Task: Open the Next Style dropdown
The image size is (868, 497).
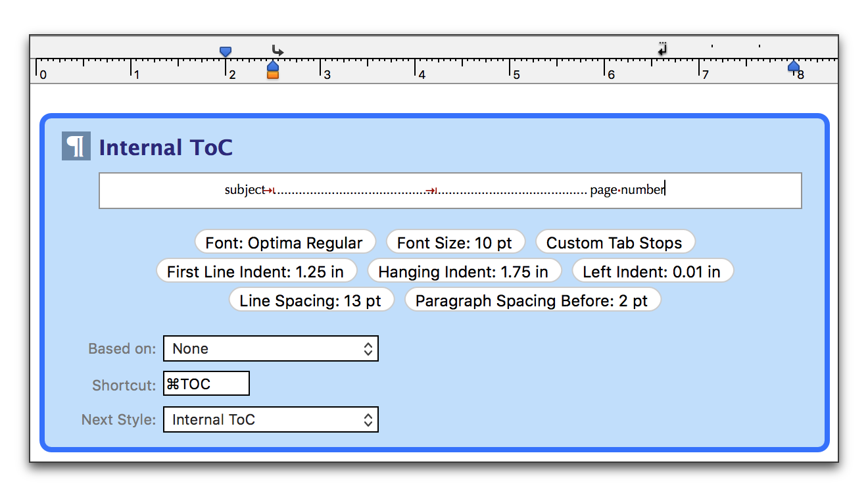Action: click(271, 419)
